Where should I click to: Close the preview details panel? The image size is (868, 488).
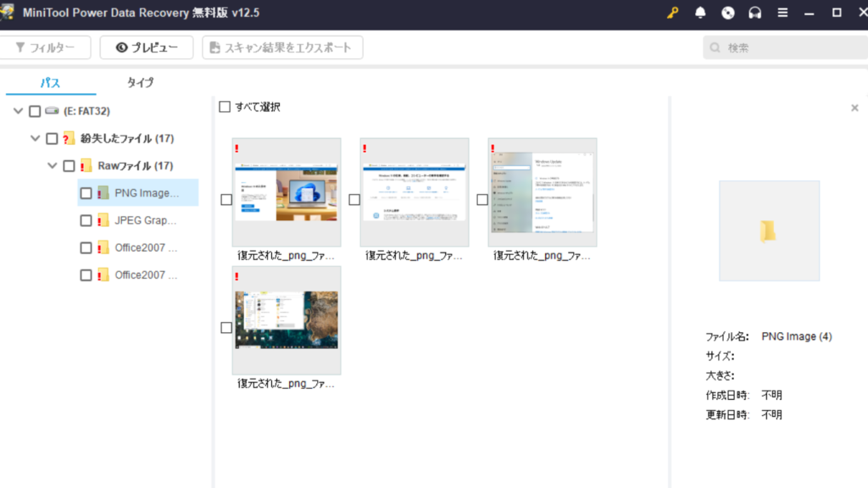click(854, 108)
